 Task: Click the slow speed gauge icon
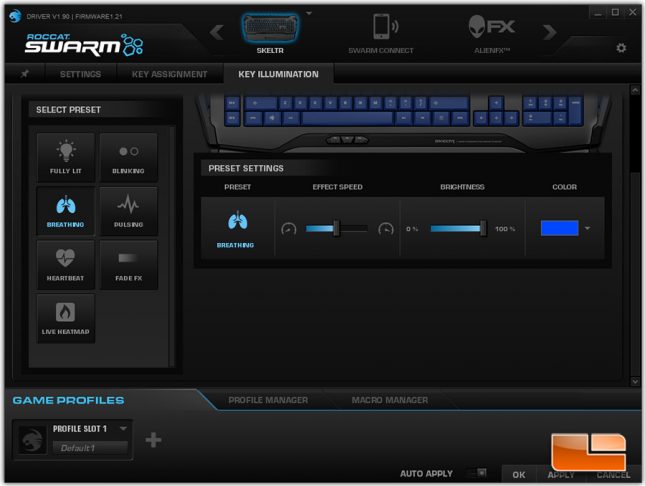pos(289,229)
